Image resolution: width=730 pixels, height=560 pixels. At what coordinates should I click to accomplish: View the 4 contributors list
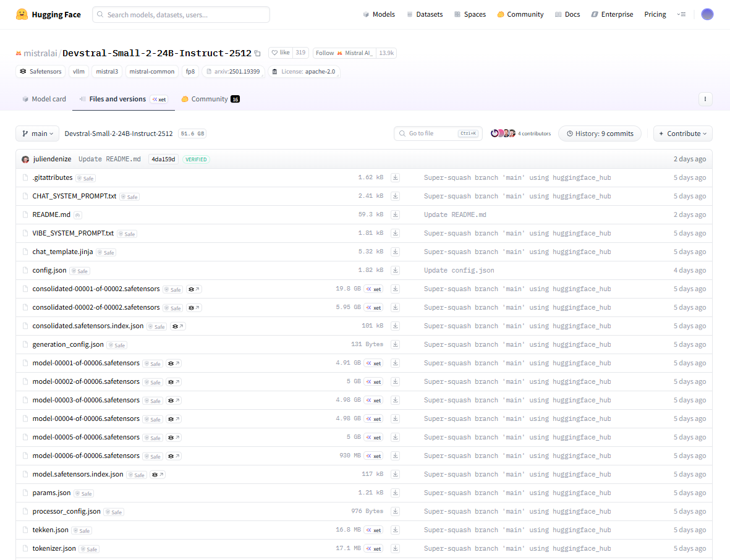[521, 134]
